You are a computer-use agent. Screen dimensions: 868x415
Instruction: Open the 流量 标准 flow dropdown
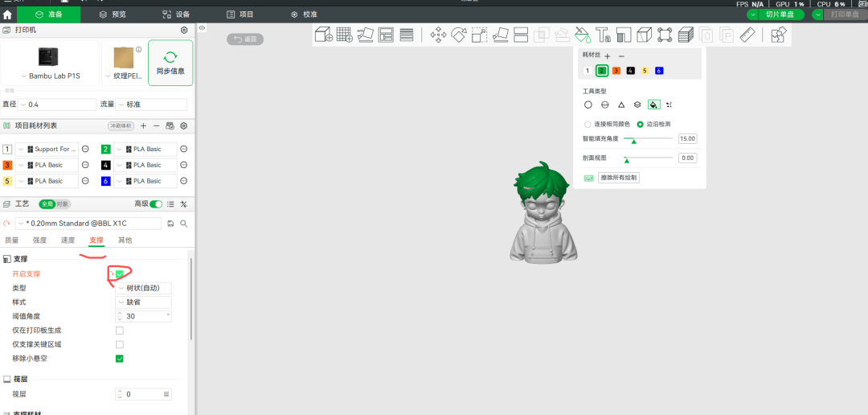(151, 105)
